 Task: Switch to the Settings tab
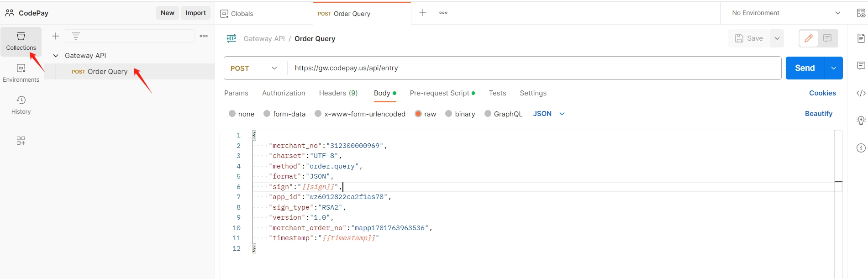click(x=533, y=93)
